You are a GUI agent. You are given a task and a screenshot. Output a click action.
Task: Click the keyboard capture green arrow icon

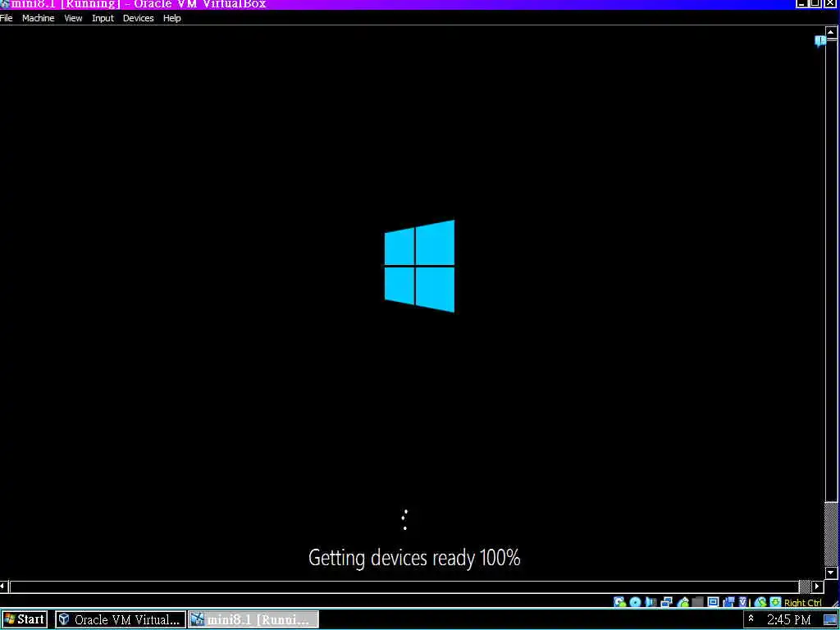point(775,601)
